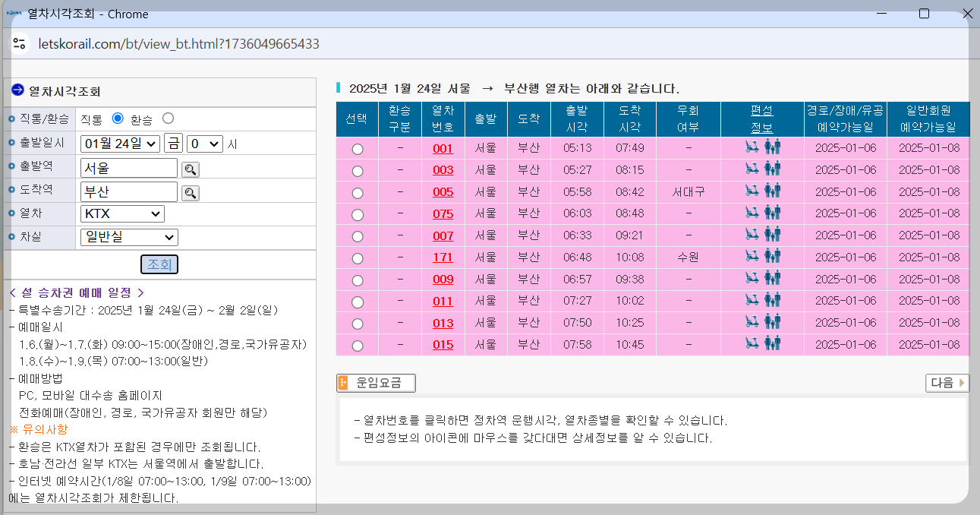Select radio button for train 013
This screenshot has width=980, height=515.
pos(358,324)
